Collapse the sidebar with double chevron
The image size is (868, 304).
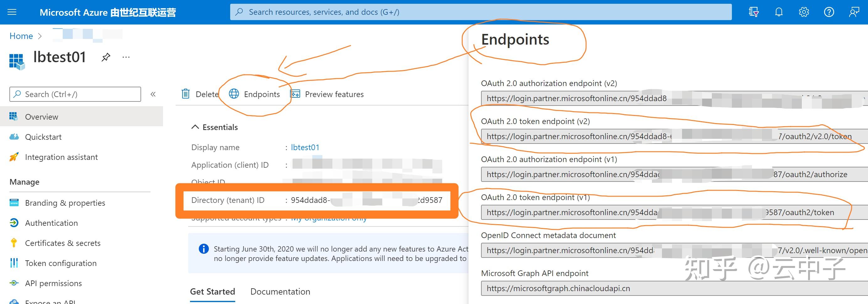point(153,94)
